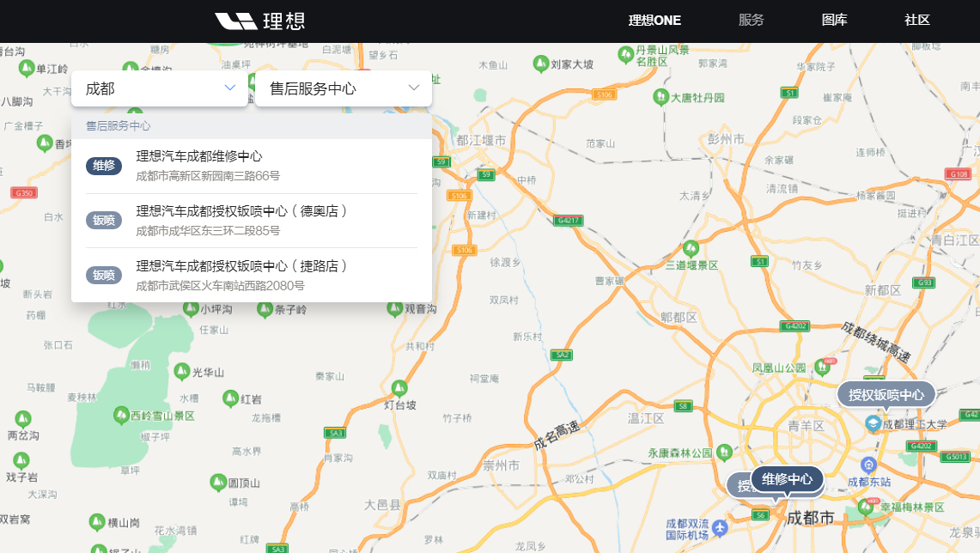Click address 成都市成华区东三环二段85号
The width and height of the screenshot is (980, 553).
pyautogui.click(x=208, y=231)
